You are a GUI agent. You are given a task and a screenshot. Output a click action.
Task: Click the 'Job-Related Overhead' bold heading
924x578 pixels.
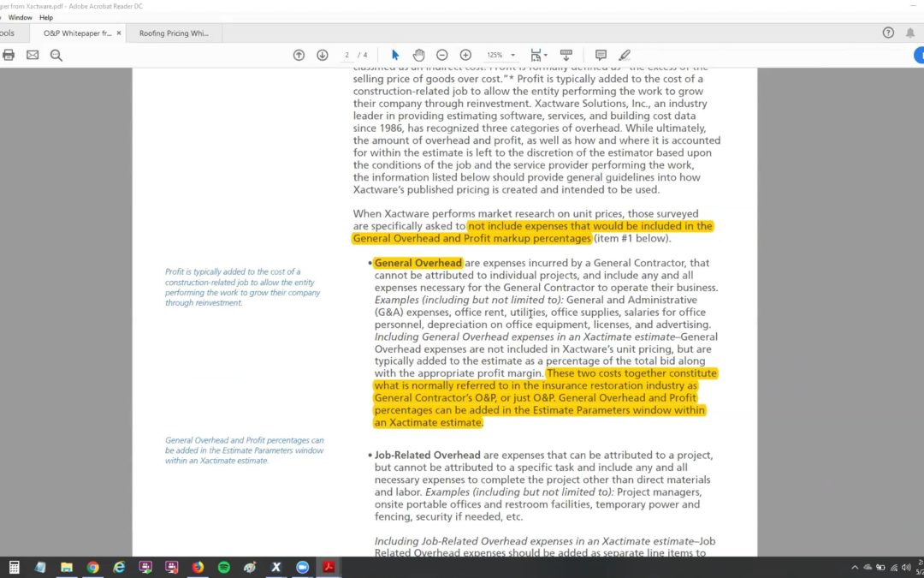pos(427,456)
